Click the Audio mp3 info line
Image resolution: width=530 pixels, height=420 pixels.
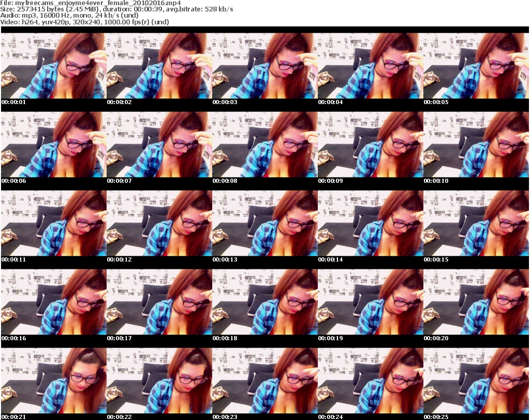[x=69, y=15]
